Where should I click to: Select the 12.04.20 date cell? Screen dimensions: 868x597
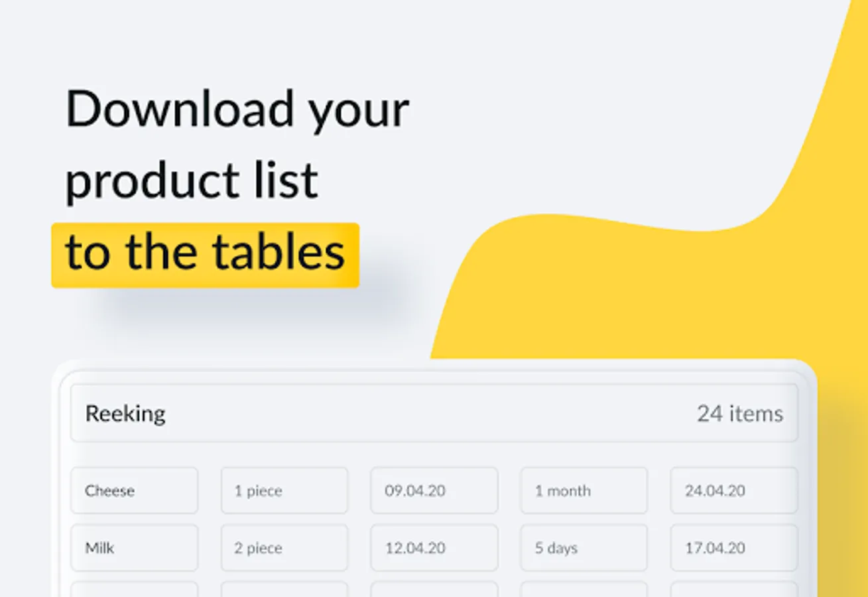coord(434,548)
